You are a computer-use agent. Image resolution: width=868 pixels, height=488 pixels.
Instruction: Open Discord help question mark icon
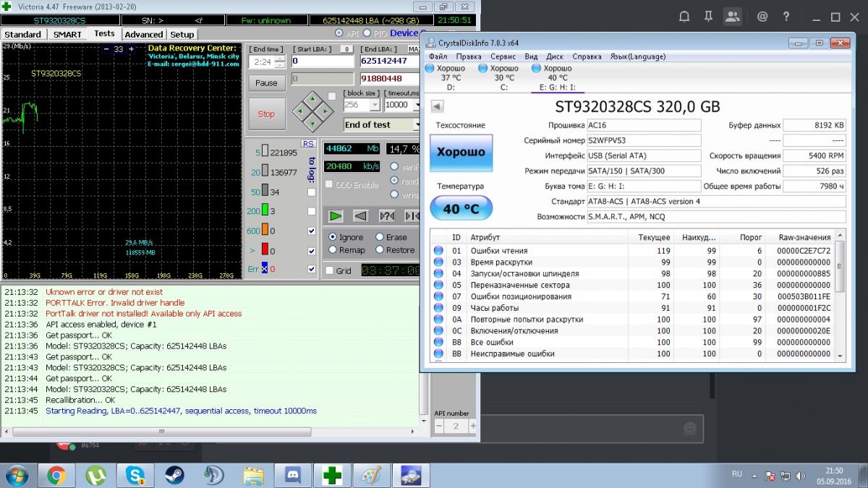coord(786,16)
